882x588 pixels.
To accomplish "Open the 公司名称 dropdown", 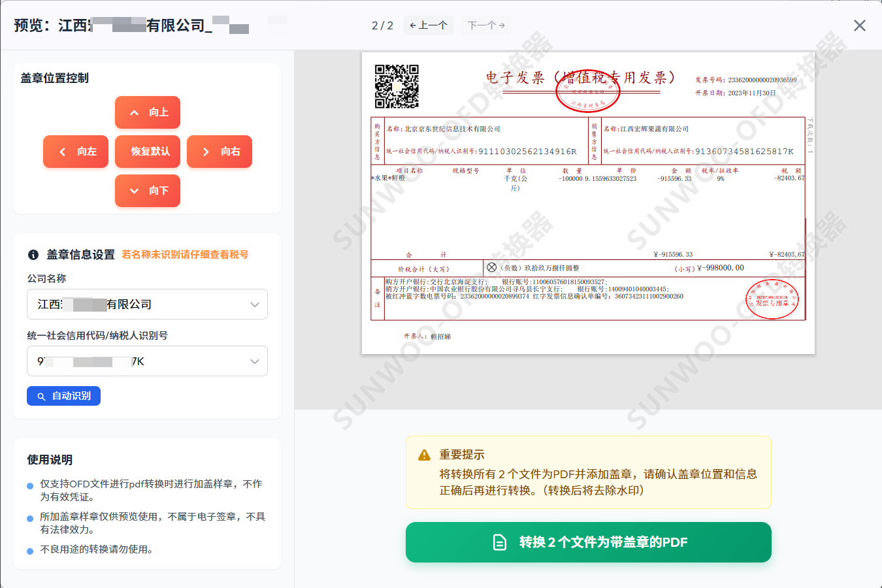I will [x=147, y=304].
